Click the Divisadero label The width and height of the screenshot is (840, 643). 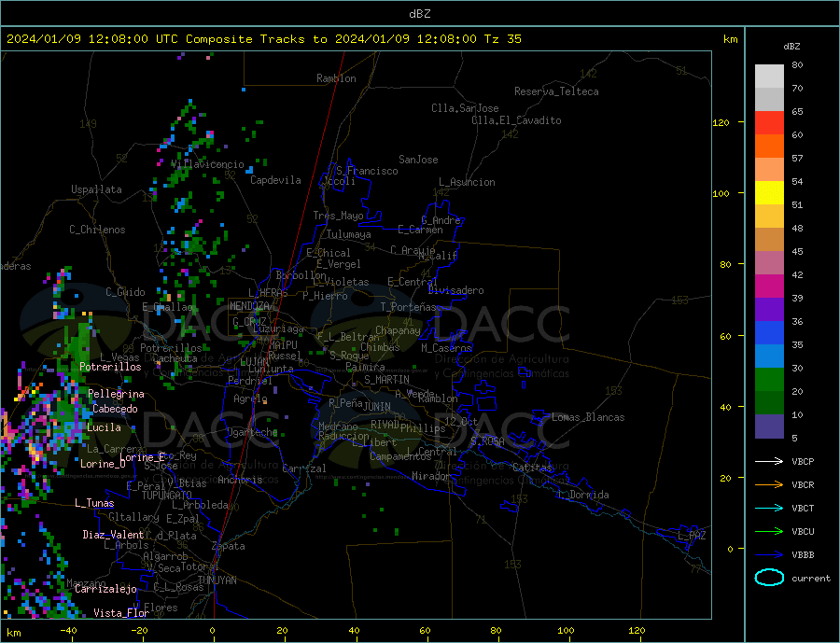pyautogui.click(x=455, y=290)
